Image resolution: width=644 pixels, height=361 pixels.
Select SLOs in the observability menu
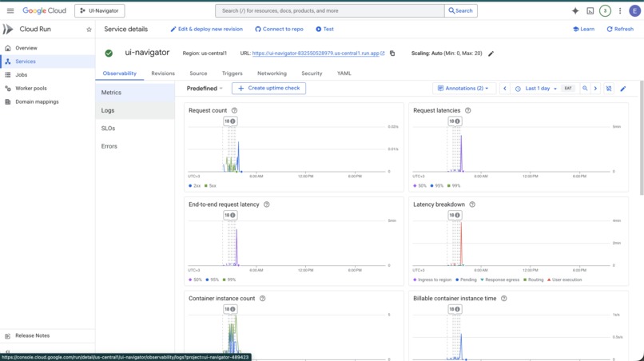click(135, 128)
